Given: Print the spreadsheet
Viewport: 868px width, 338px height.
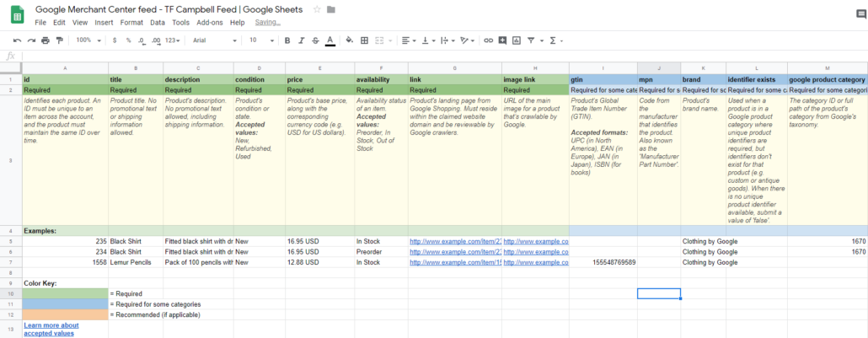Looking at the screenshot, I should coord(45,40).
